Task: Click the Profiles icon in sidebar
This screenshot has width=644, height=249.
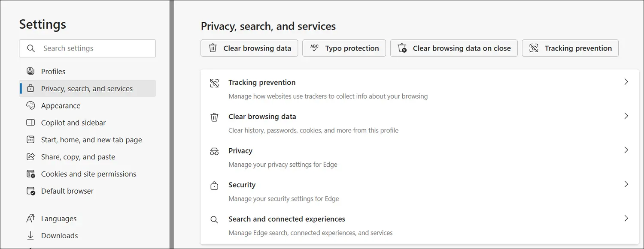Action: 30,71
